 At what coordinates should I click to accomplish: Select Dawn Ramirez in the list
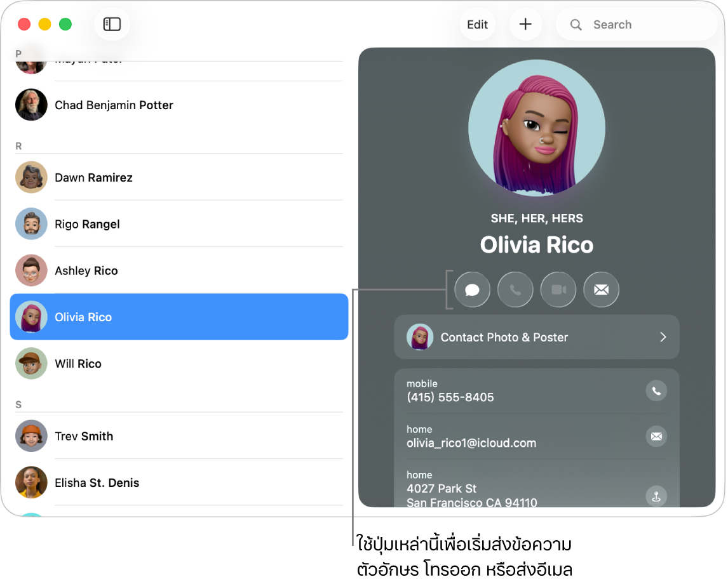(179, 178)
